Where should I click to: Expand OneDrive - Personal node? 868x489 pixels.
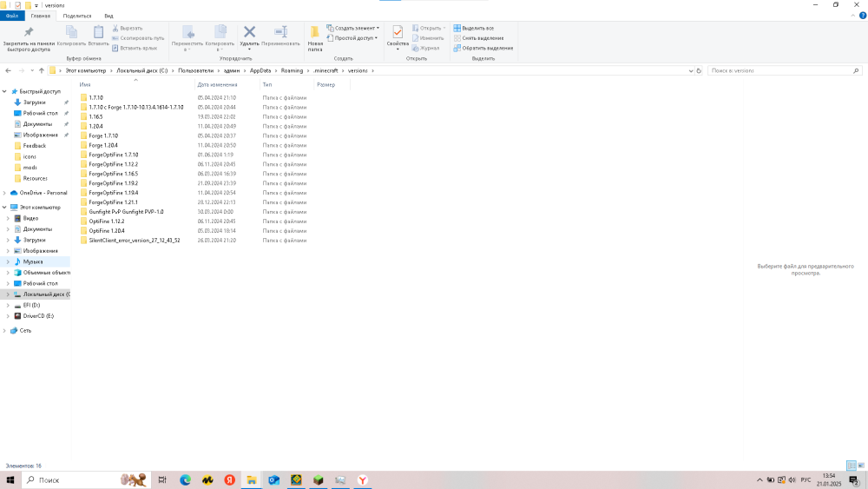(4, 193)
